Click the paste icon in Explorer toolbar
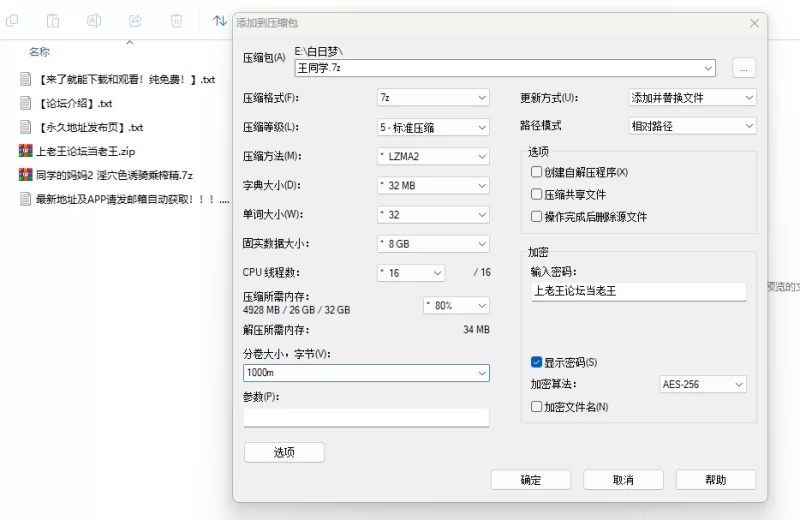 click(x=53, y=20)
